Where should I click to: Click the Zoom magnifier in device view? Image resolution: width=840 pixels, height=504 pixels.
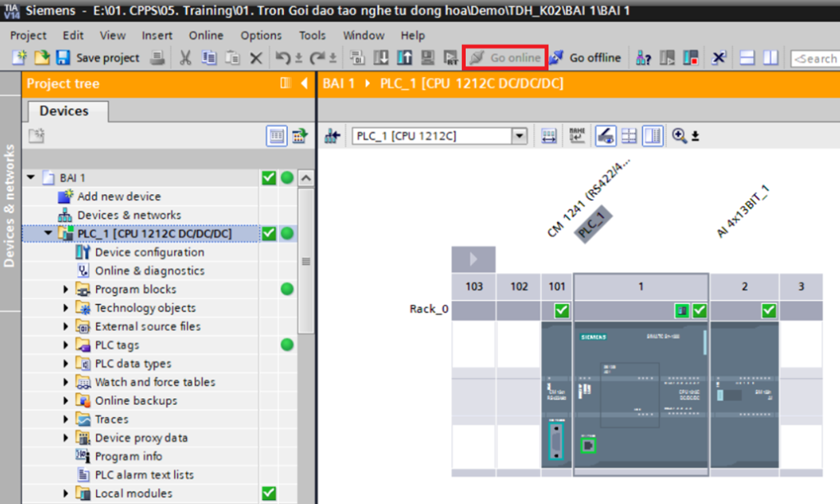pos(679,136)
